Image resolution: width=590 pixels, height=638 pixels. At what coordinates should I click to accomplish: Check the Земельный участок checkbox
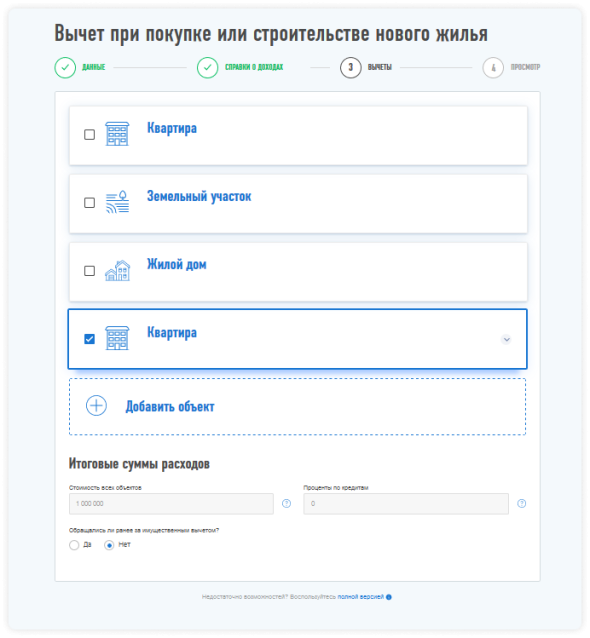point(90,203)
